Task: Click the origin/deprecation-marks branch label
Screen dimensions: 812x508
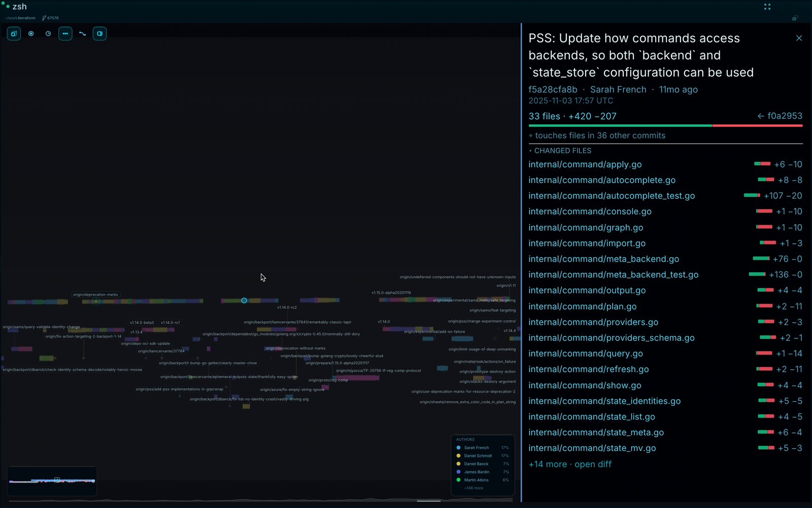Action: (x=95, y=295)
